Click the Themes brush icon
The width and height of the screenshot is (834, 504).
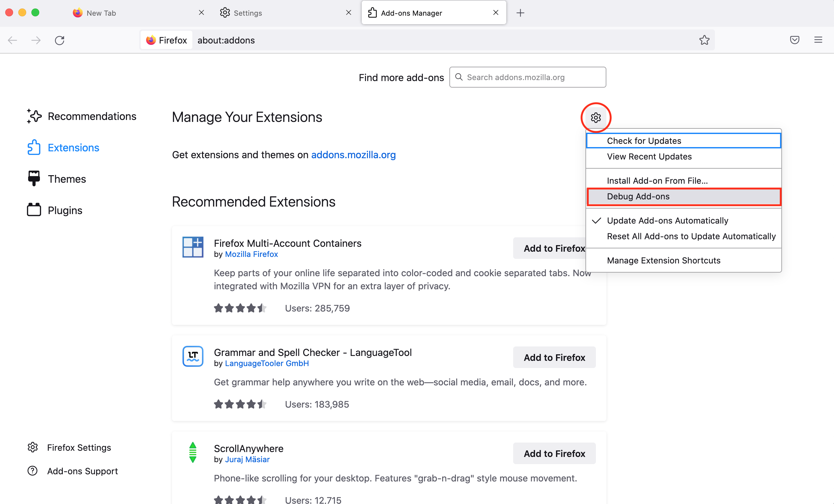34,178
